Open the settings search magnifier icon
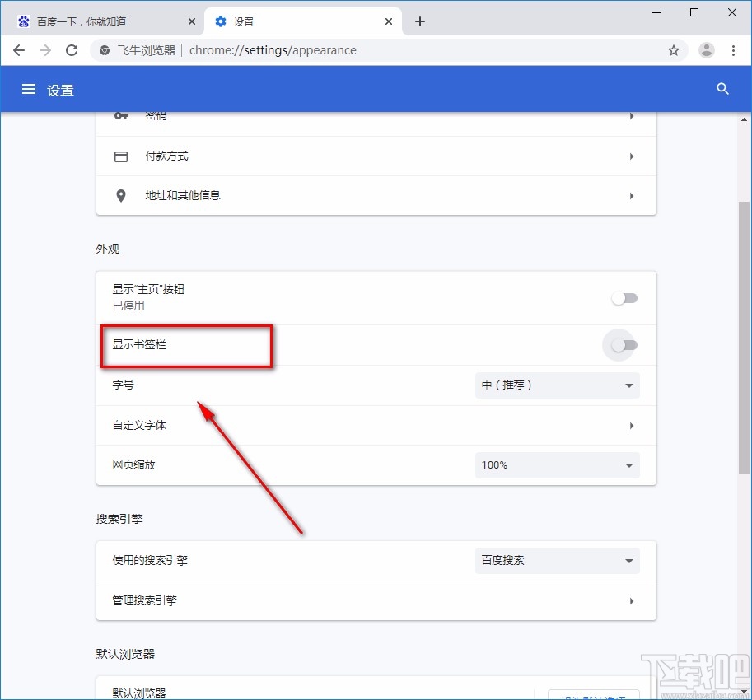This screenshot has width=752, height=700. (x=722, y=89)
